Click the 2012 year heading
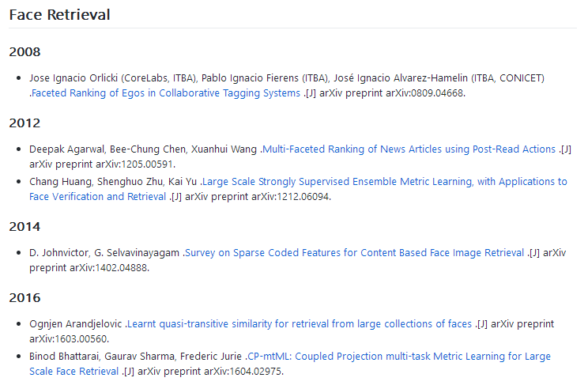 [x=24, y=123]
